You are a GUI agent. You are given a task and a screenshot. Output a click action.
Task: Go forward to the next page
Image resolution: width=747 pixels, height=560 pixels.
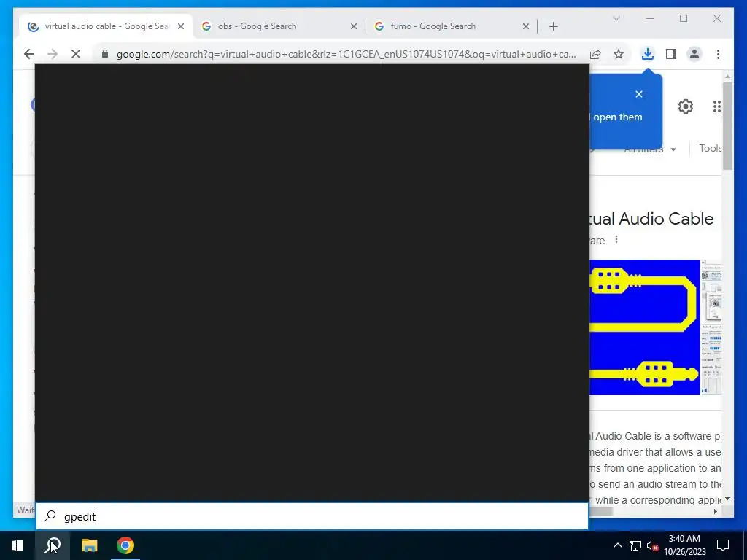(53, 54)
